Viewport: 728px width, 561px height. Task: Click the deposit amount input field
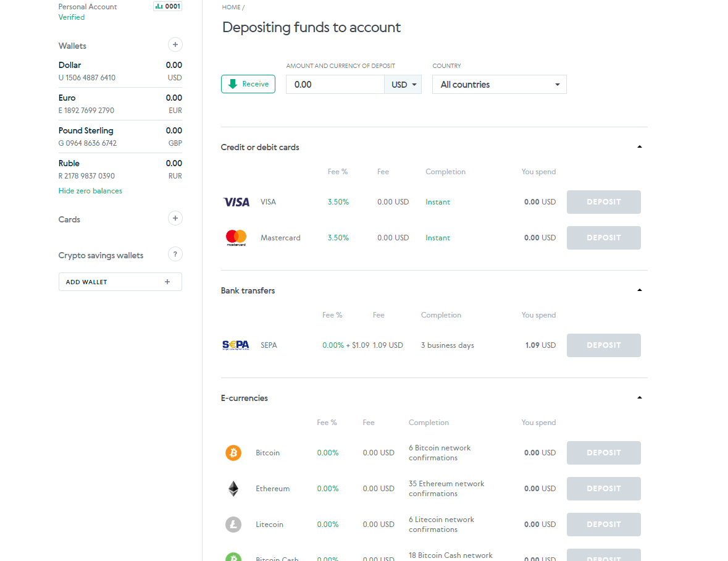(335, 85)
